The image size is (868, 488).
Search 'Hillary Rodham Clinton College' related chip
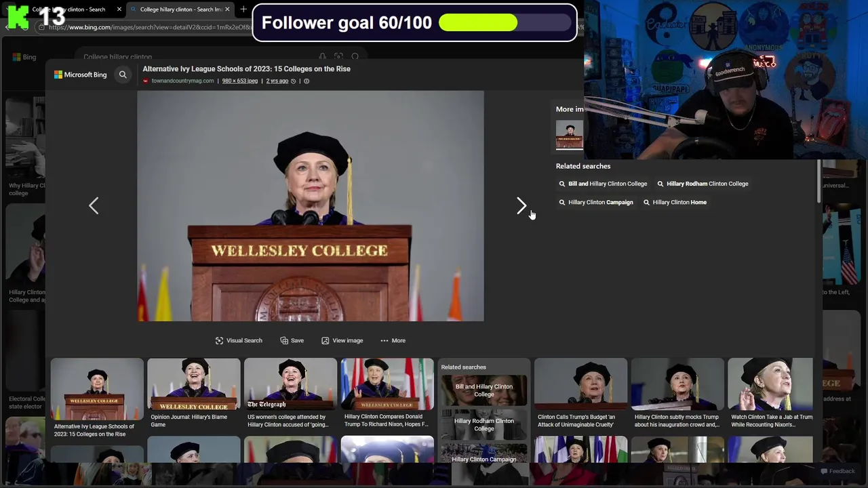[703, 184]
